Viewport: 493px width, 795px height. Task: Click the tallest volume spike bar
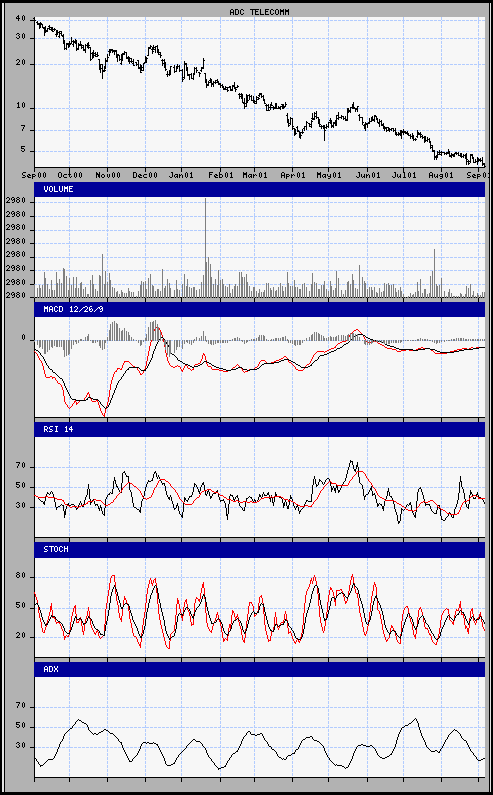[205, 247]
